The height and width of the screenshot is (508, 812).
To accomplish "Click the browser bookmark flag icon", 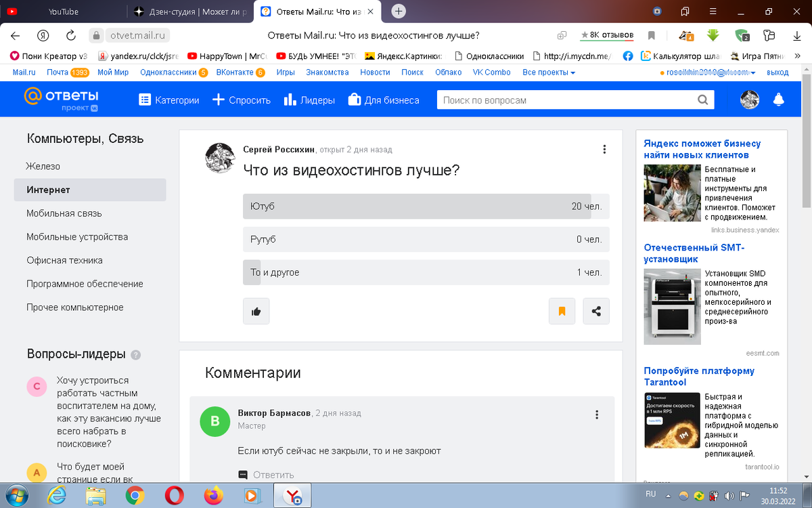I will click(x=652, y=35).
